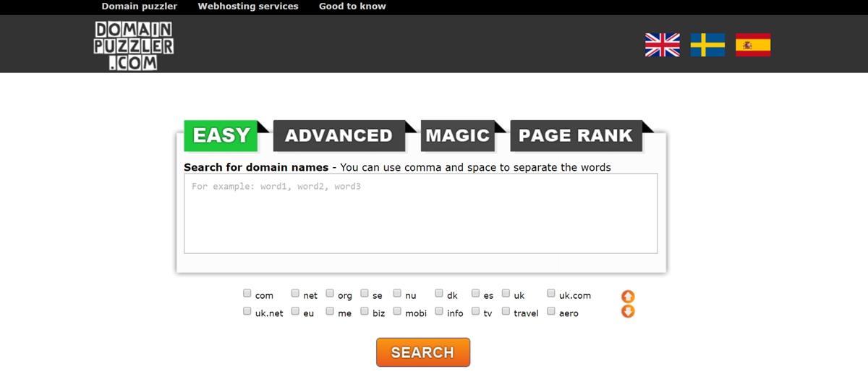Toggle the uk.com extension checkbox
Viewport: 868px width, 390px height.
[x=551, y=294]
